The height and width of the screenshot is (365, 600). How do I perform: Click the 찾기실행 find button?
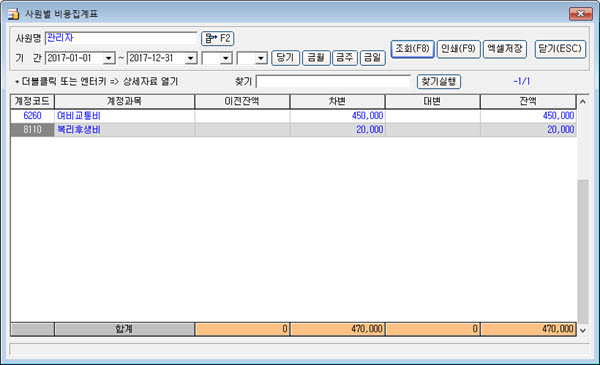tap(439, 81)
